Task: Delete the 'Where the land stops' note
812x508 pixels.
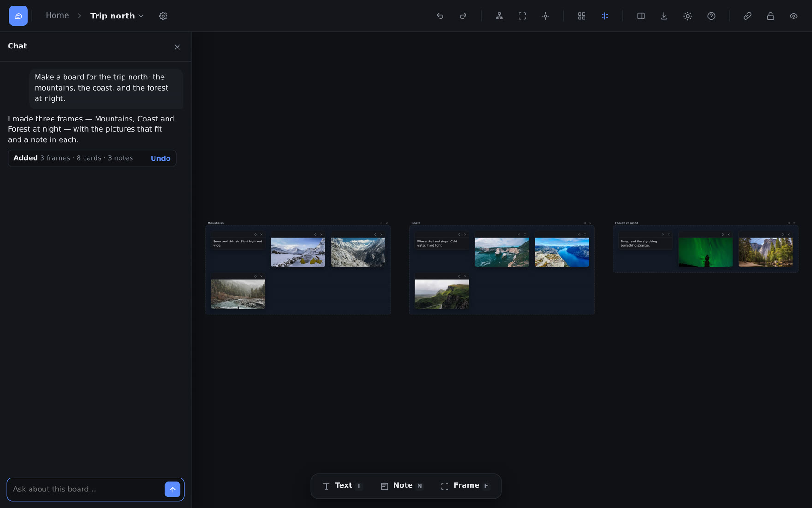Action: click(465, 234)
